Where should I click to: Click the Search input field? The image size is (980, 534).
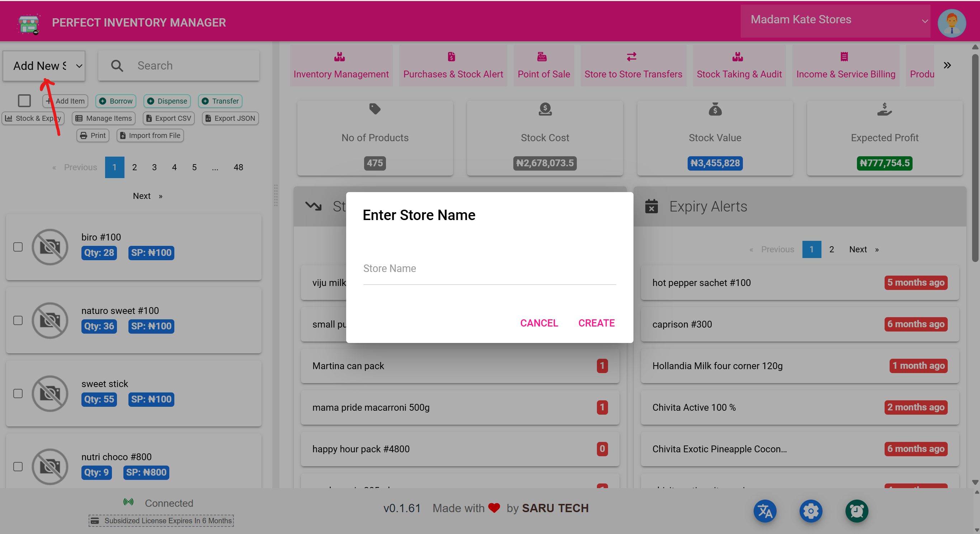[x=178, y=66]
